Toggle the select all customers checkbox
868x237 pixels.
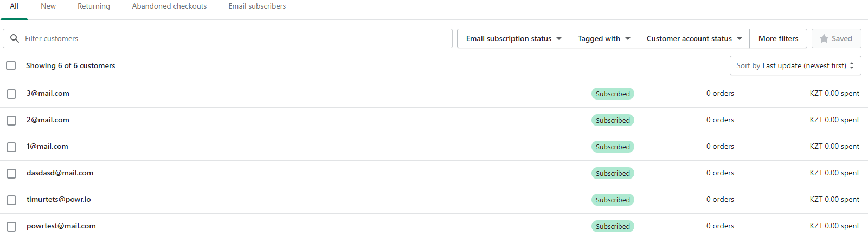coord(11,65)
